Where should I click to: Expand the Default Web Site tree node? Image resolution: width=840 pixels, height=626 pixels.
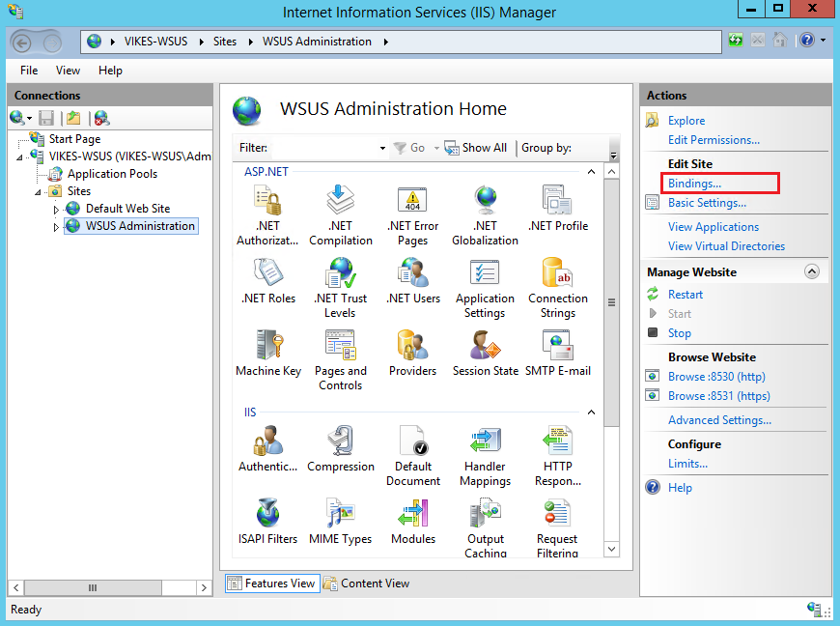[56, 209]
